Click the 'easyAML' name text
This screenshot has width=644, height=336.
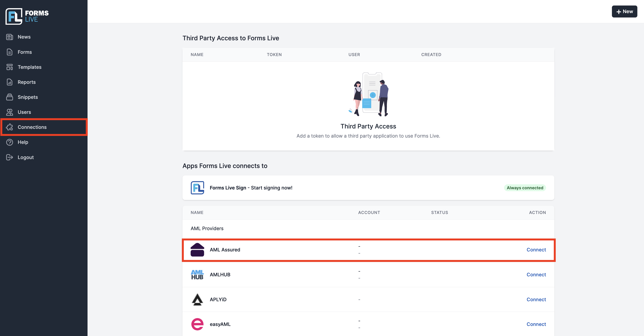click(x=220, y=324)
